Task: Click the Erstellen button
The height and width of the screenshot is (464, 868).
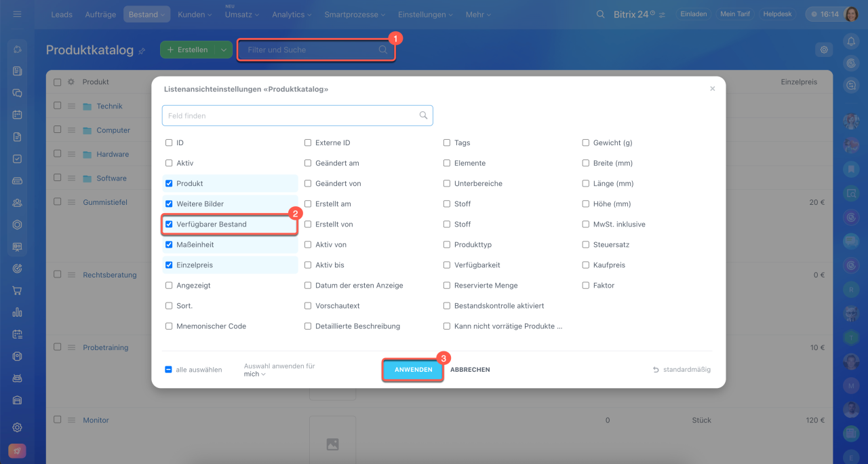Action: click(188, 50)
